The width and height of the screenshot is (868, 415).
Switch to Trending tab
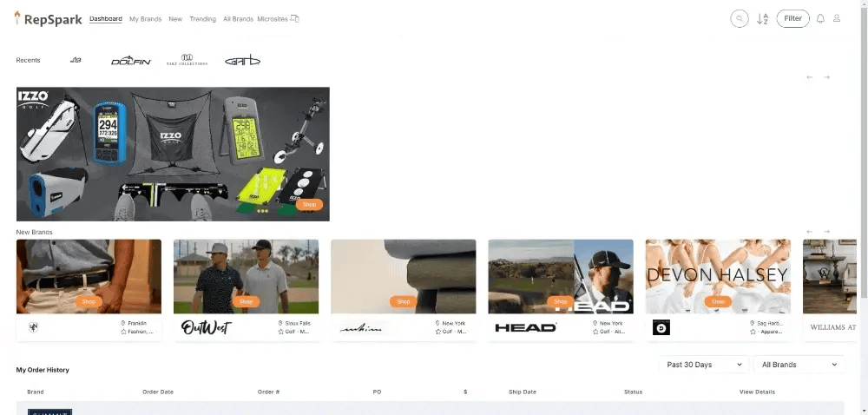tap(202, 19)
